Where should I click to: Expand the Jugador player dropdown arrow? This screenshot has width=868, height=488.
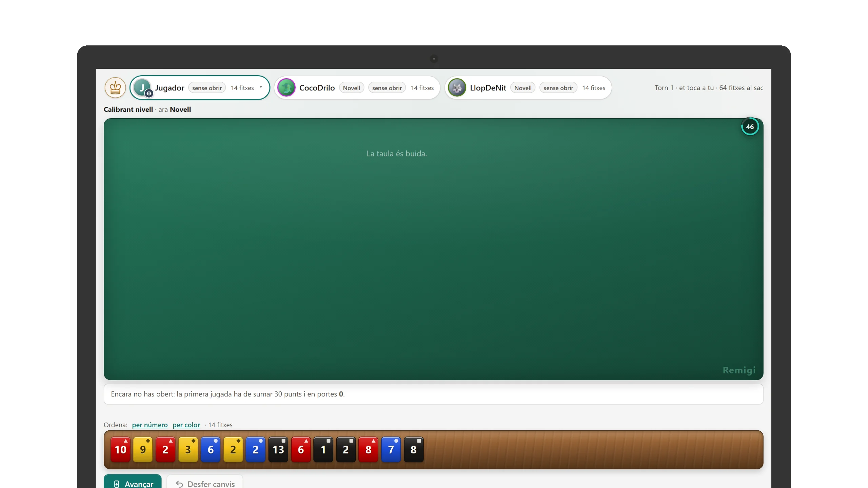(261, 87)
